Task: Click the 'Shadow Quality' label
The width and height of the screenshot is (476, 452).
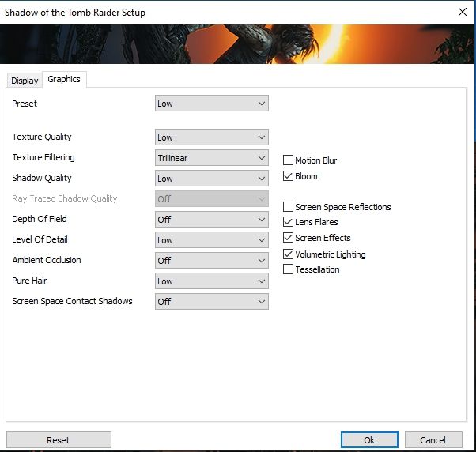Action: click(x=42, y=178)
